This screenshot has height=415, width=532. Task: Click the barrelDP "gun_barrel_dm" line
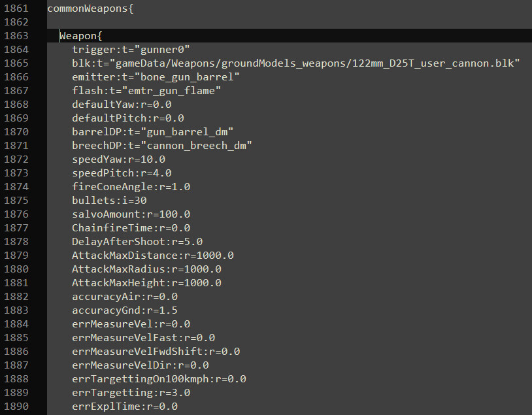tap(152, 131)
